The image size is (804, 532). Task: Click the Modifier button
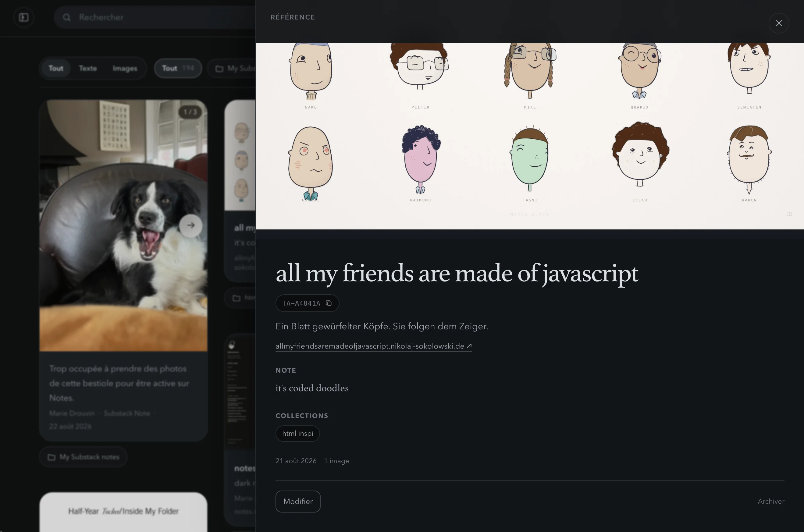click(298, 501)
